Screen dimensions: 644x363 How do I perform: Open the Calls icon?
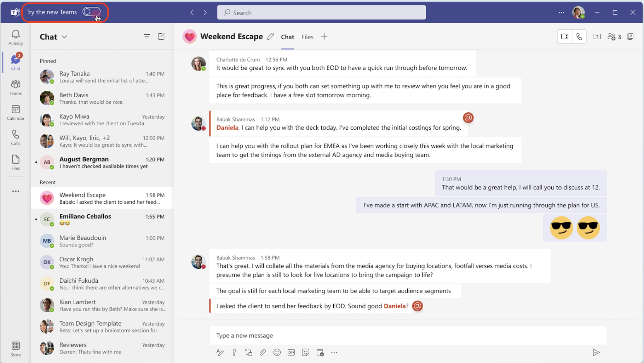tap(16, 137)
